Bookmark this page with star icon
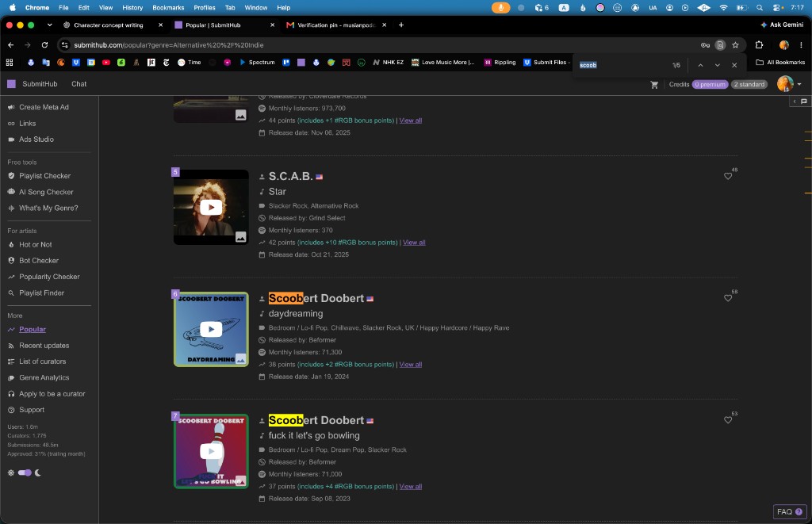This screenshot has height=524, width=812. (735, 45)
